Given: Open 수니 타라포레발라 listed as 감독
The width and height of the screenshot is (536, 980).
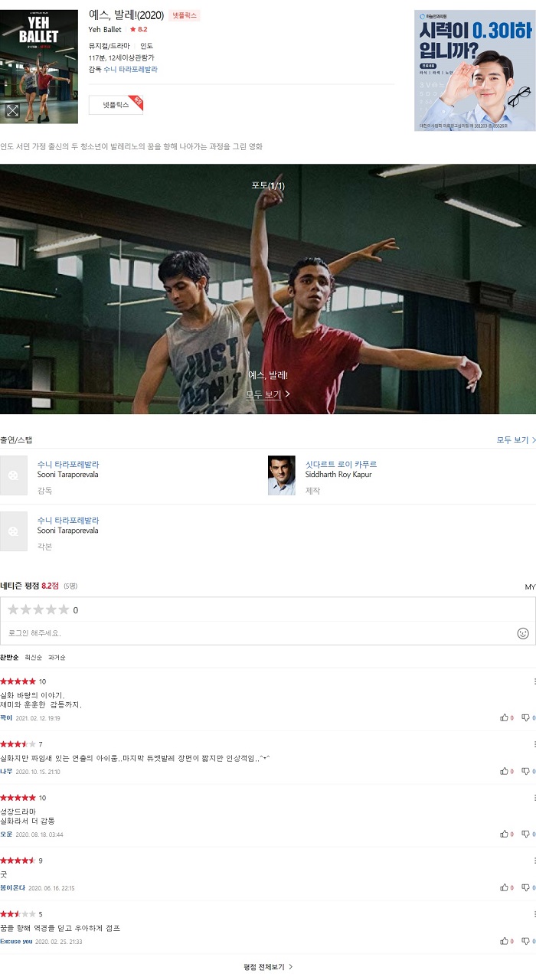Looking at the screenshot, I should pyautogui.click(x=68, y=464).
